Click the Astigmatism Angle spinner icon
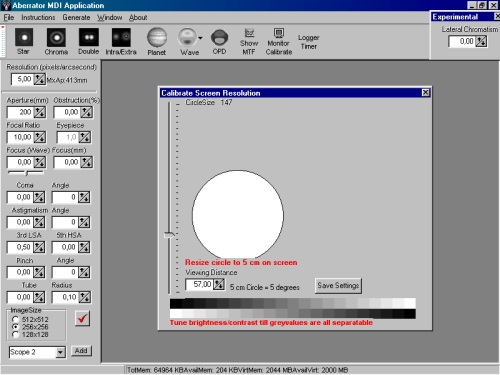500x375 pixels. point(84,222)
